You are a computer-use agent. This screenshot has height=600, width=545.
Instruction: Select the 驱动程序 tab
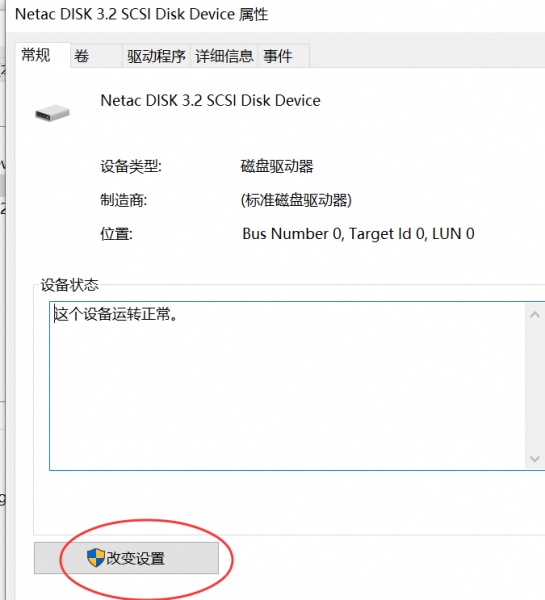[156, 56]
